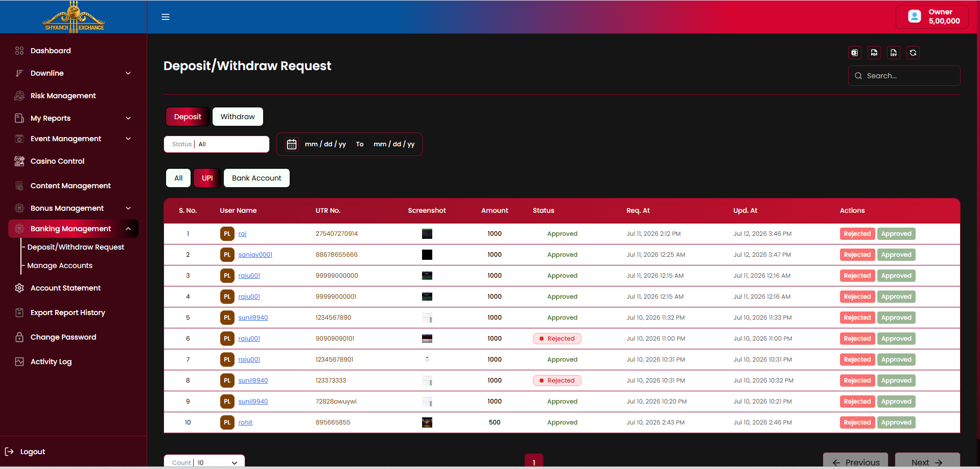Viewport: 980px width, 469px height.
Task: Open user link raj
Action: [x=242, y=234]
